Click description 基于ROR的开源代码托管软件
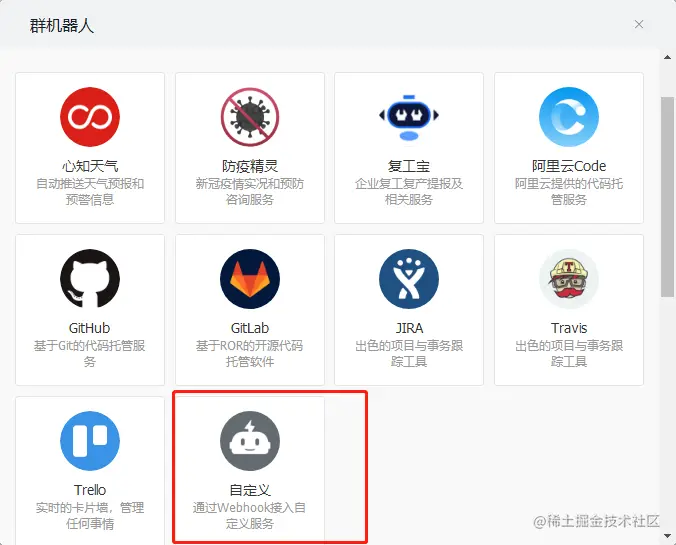 (x=250, y=354)
